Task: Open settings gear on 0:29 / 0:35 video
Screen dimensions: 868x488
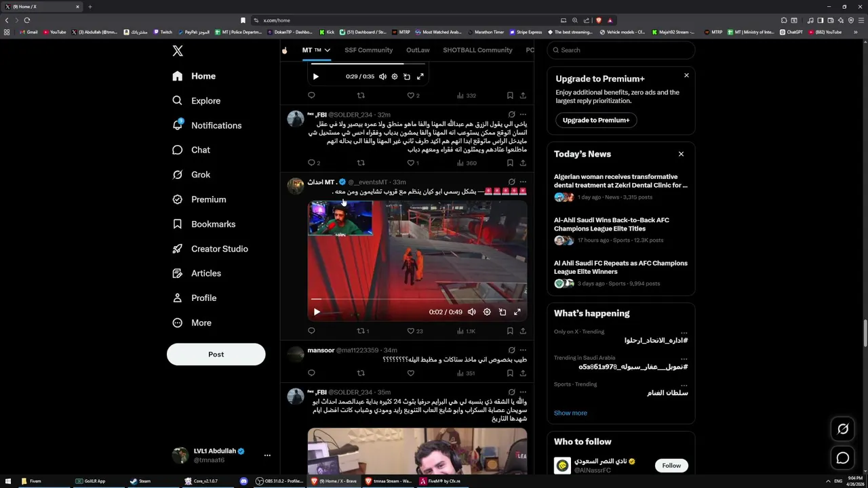Action: 395,77
